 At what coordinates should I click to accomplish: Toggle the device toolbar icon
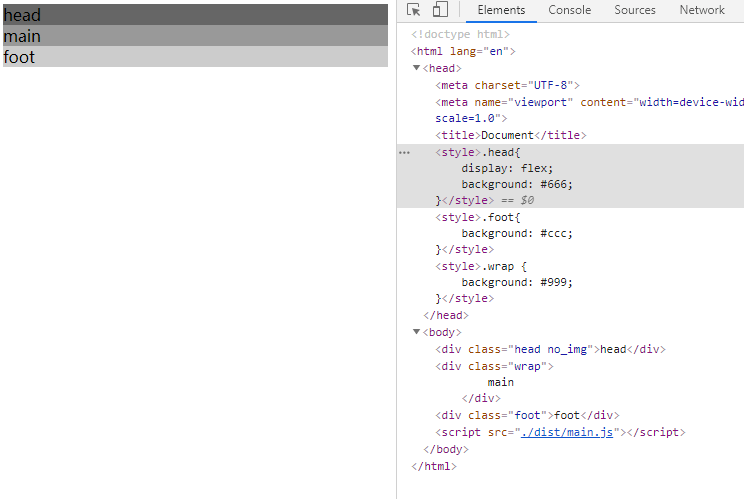(x=440, y=9)
